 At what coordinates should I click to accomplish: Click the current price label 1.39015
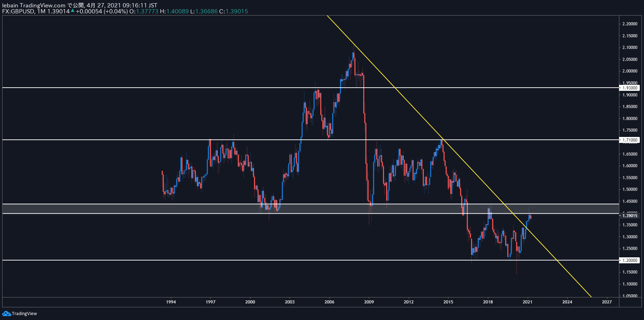pos(629,216)
